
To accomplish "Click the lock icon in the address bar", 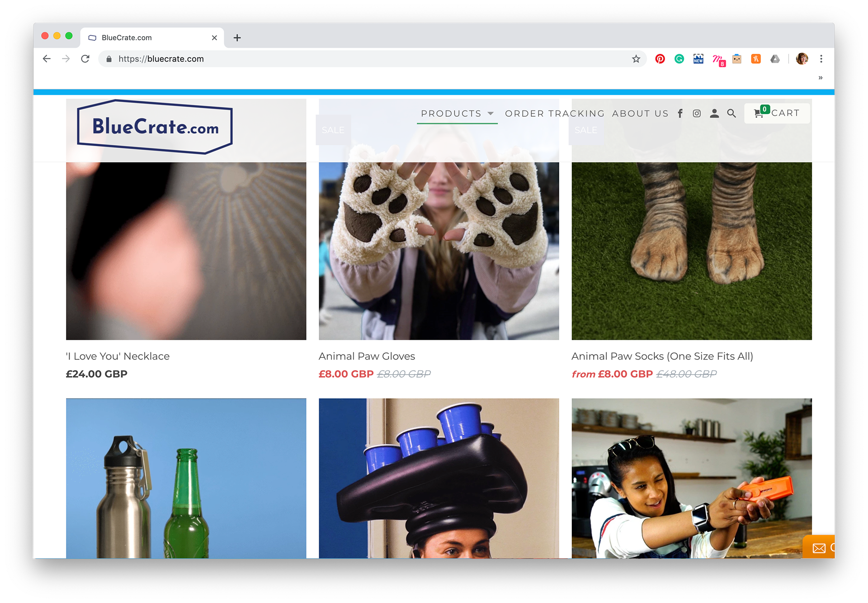I will pyautogui.click(x=108, y=59).
